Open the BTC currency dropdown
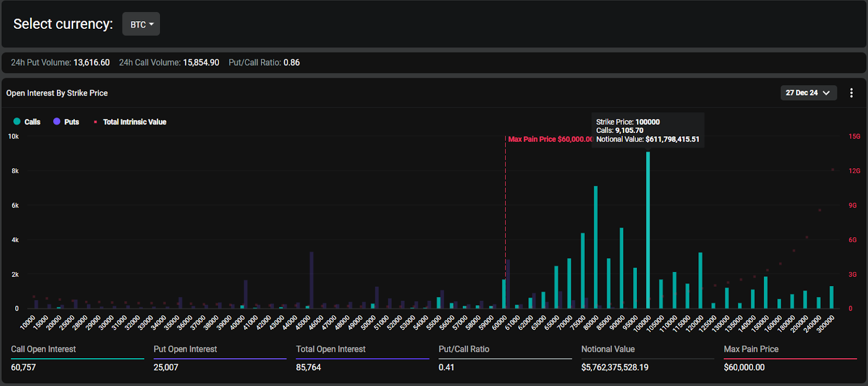The width and height of the screenshot is (868, 386). point(141,24)
